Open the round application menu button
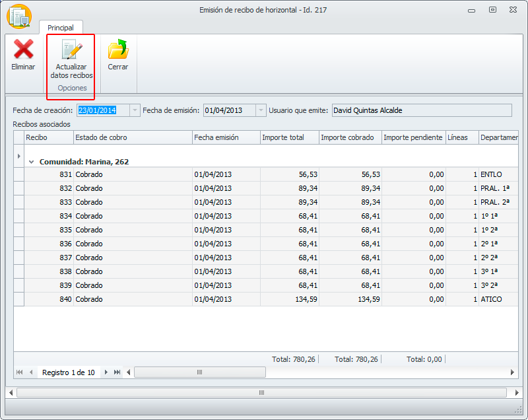 19,16
